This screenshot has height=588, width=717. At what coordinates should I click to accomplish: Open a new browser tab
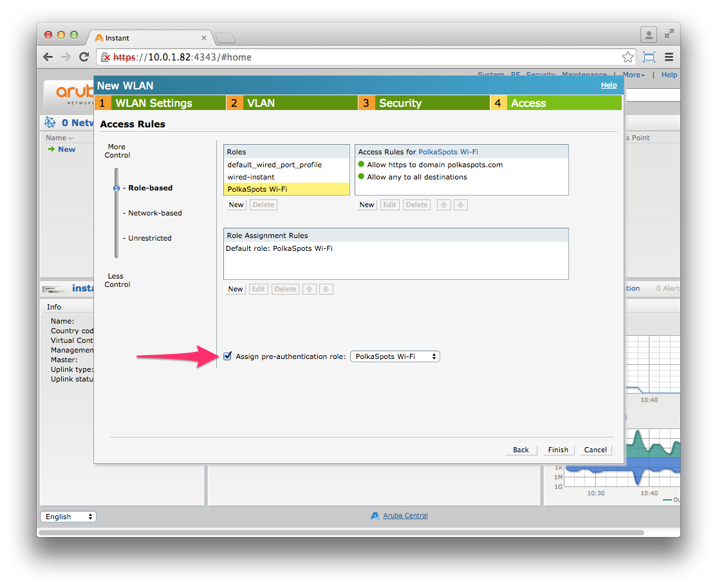coord(225,38)
